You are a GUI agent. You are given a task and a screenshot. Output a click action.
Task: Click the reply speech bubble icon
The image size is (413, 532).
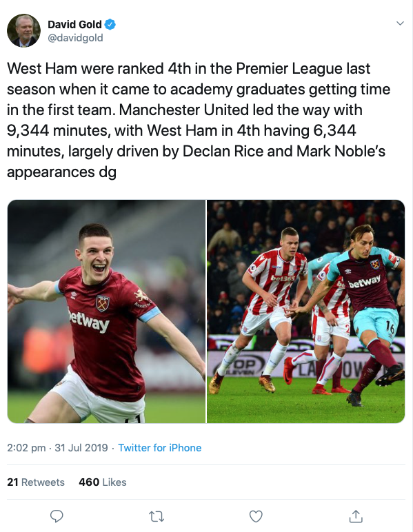tap(57, 516)
